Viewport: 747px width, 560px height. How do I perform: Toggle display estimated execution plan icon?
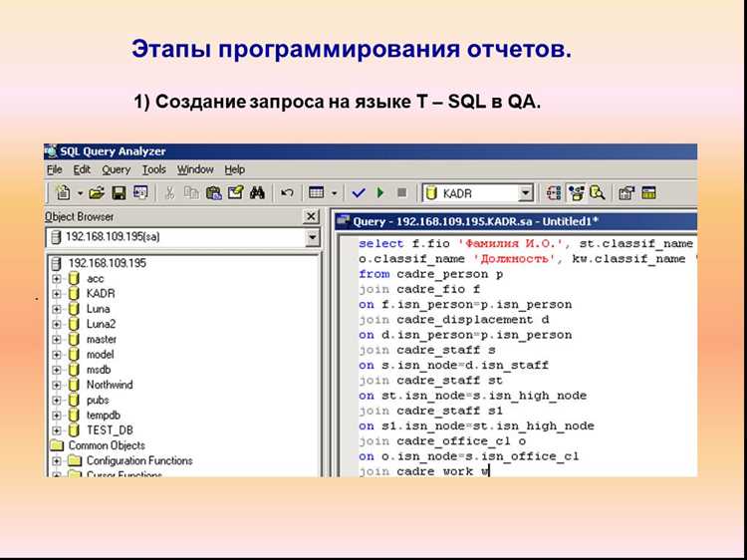(554, 193)
